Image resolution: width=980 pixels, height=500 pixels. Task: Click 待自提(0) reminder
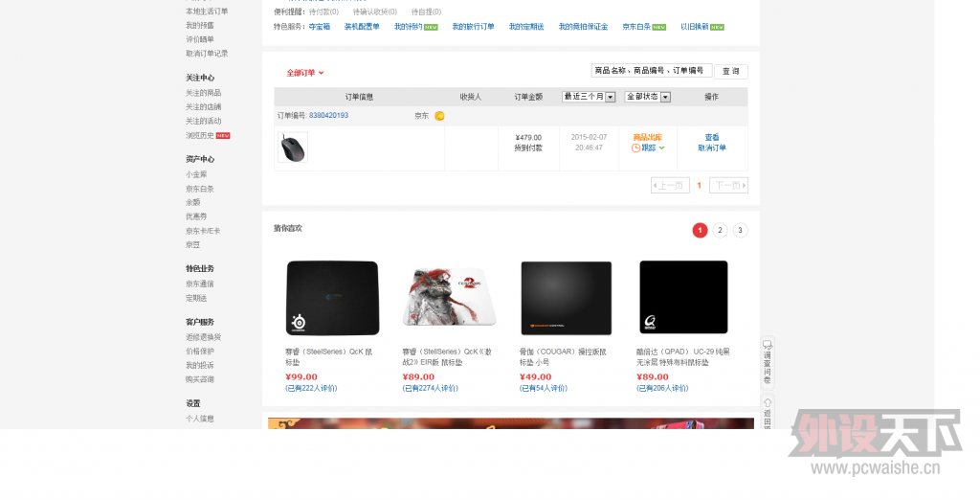(x=426, y=11)
